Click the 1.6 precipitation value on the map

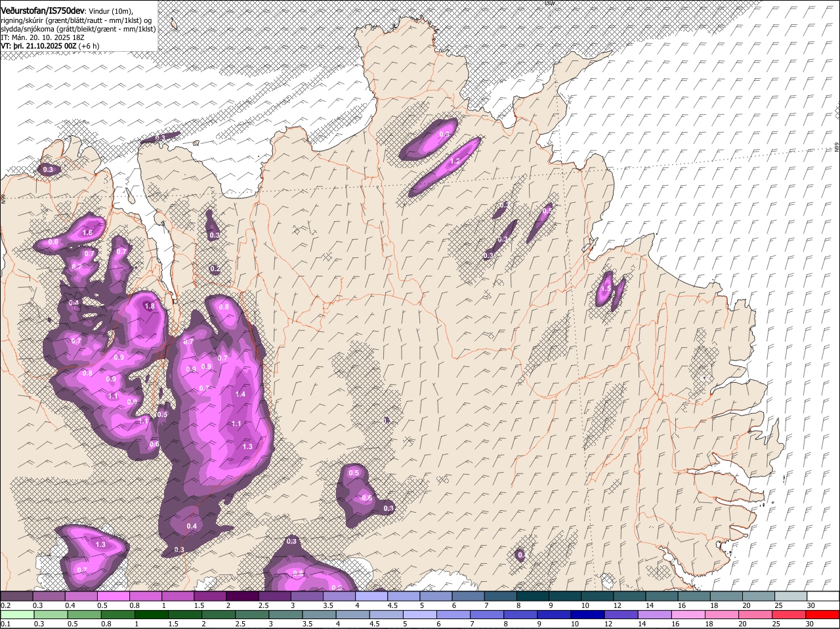pos(88,233)
